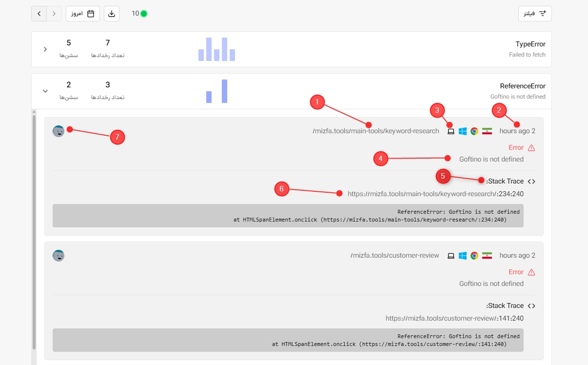Click Windows OS icon in first event
This screenshot has width=588, height=365.
[x=463, y=131]
